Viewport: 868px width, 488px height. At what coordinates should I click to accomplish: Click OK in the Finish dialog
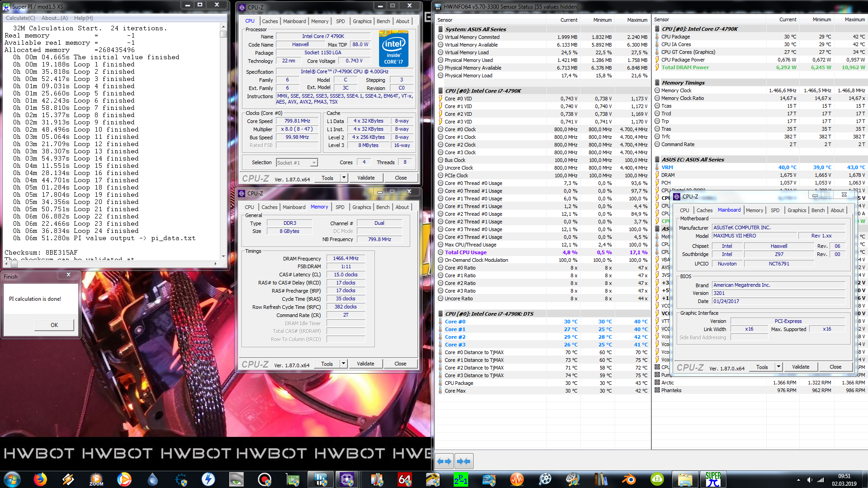54,325
